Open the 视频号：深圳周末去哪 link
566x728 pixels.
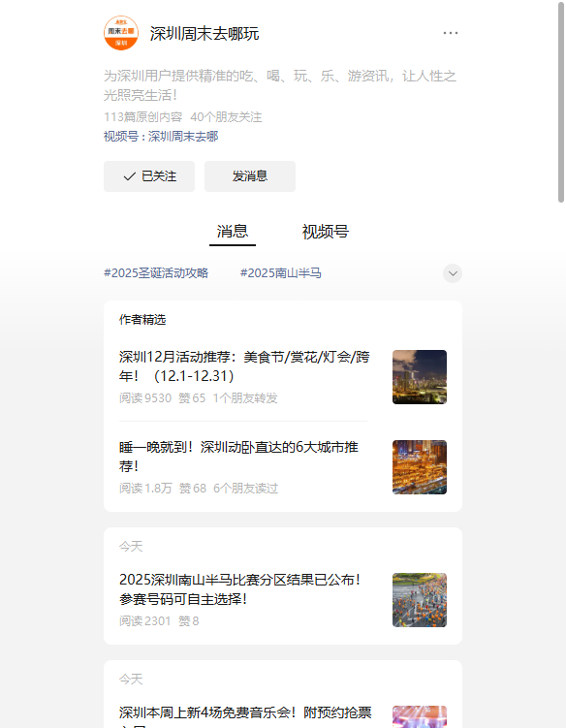(161, 137)
